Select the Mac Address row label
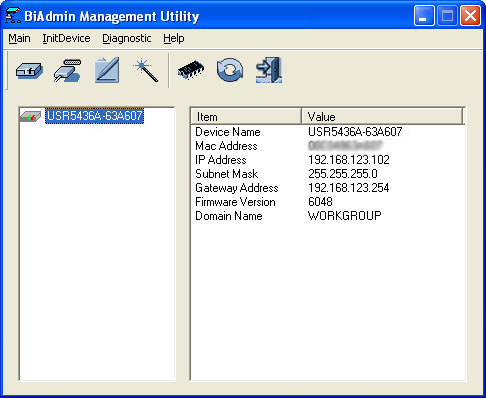The image size is (486, 398). coord(226,146)
